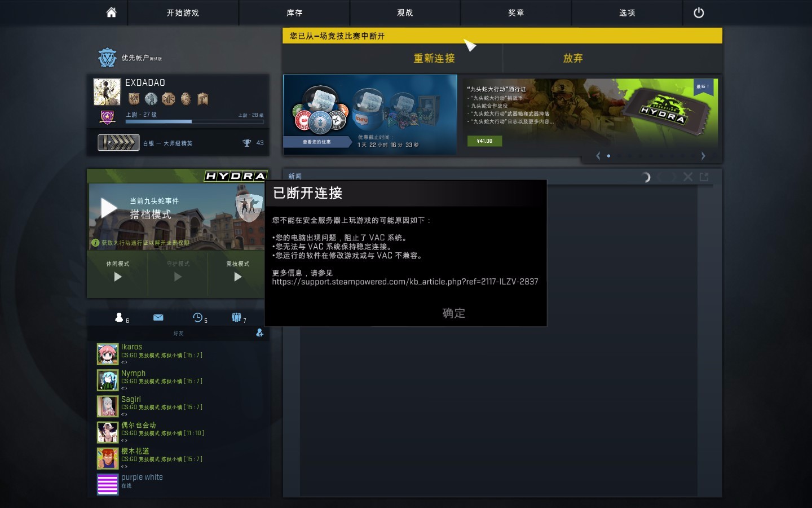This screenshot has height=508, width=812.
Task: Select the first banner page dot
Action: (608, 156)
